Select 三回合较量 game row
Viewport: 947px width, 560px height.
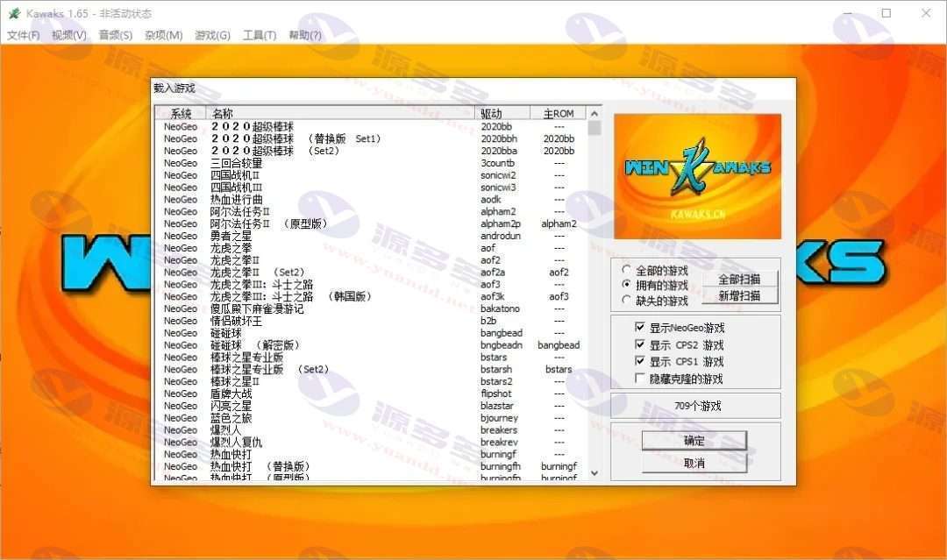click(370, 163)
